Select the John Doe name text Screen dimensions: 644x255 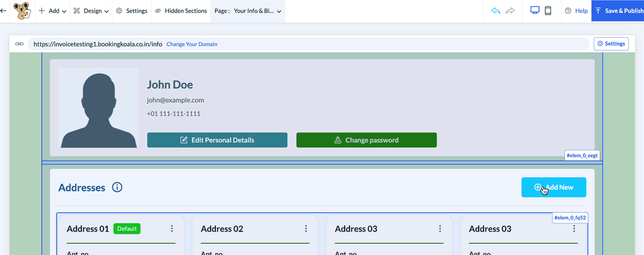(x=170, y=85)
